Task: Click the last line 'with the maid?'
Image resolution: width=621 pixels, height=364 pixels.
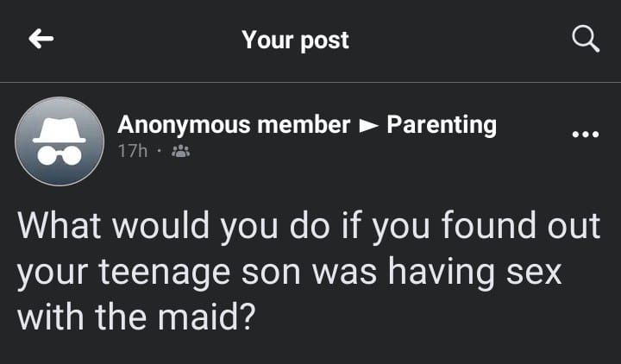Action: coord(137,317)
